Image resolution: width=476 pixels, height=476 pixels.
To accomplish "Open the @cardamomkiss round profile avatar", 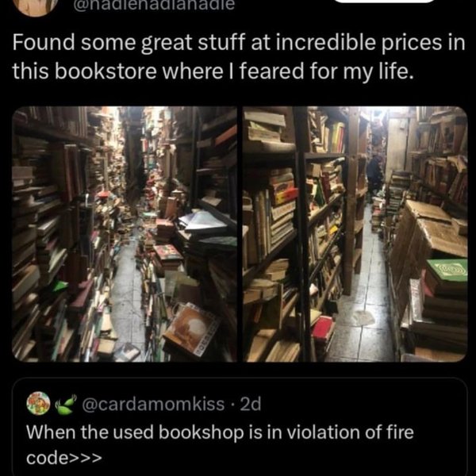I will point(38,403).
